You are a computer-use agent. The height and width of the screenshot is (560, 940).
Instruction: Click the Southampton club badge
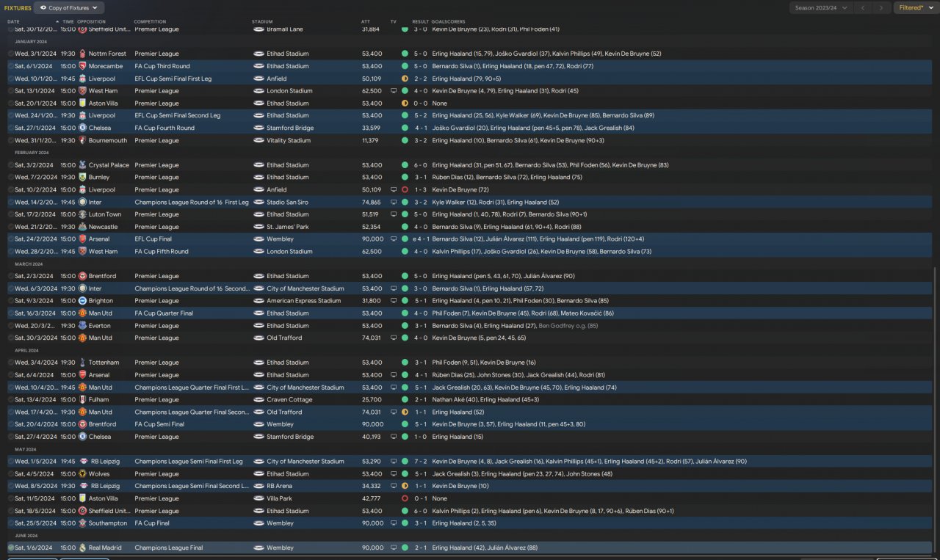[x=82, y=523]
